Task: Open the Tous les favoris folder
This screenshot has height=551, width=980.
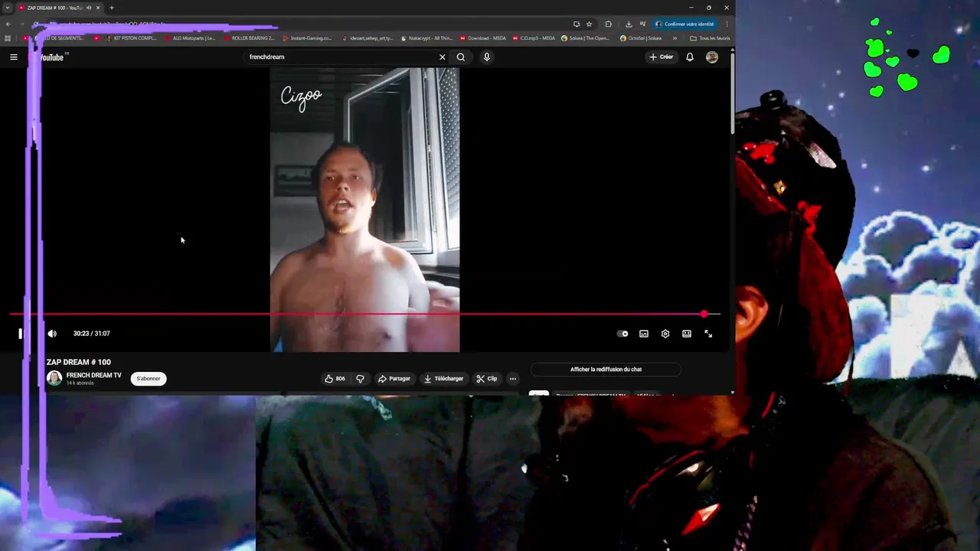Action: 710,38
